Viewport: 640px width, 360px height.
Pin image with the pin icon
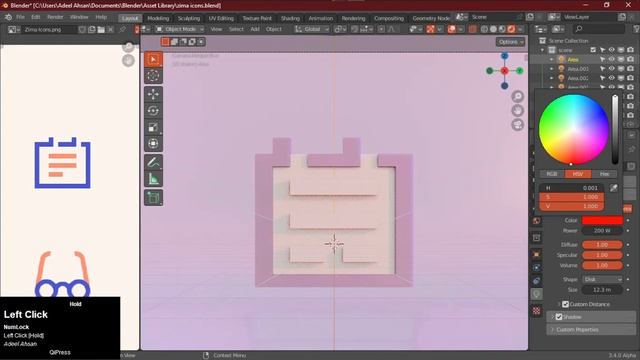click(x=122, y=29)
